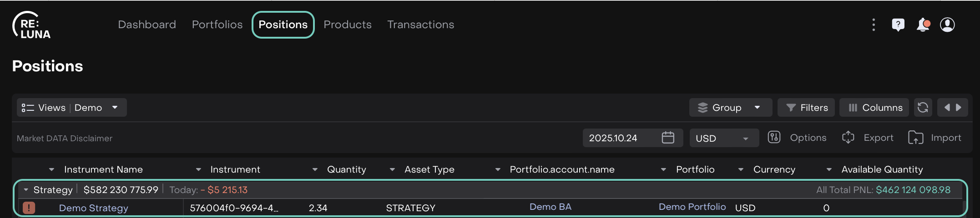Click the red warning icon on Demo Strategy row
The height and width of the screenshot is (218, 980).
pos(29,208)
